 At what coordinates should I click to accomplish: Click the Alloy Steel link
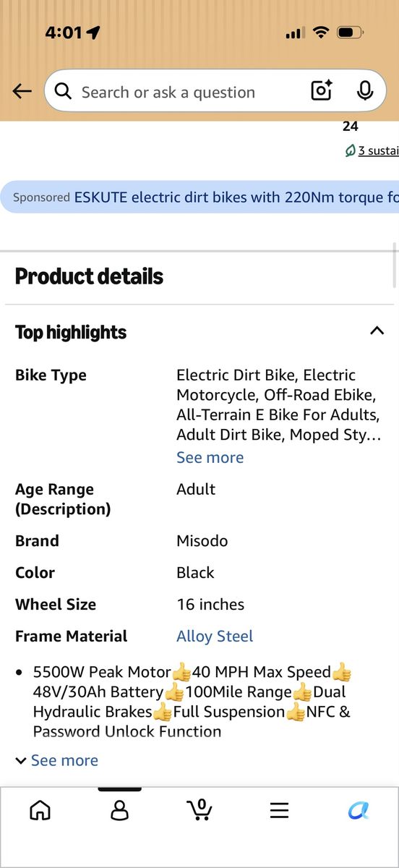click(215, 637)
